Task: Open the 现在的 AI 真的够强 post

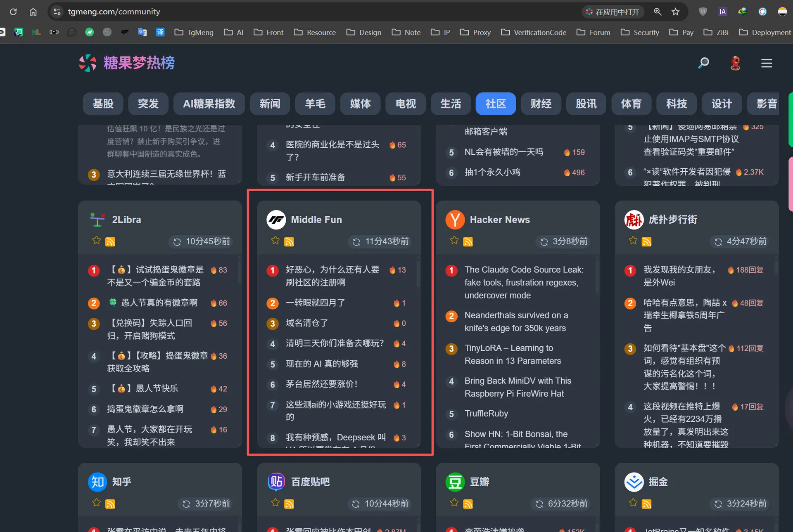Action: (322, 364)
